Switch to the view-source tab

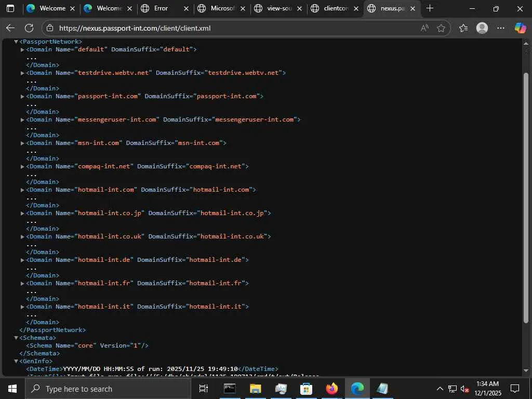278,8
